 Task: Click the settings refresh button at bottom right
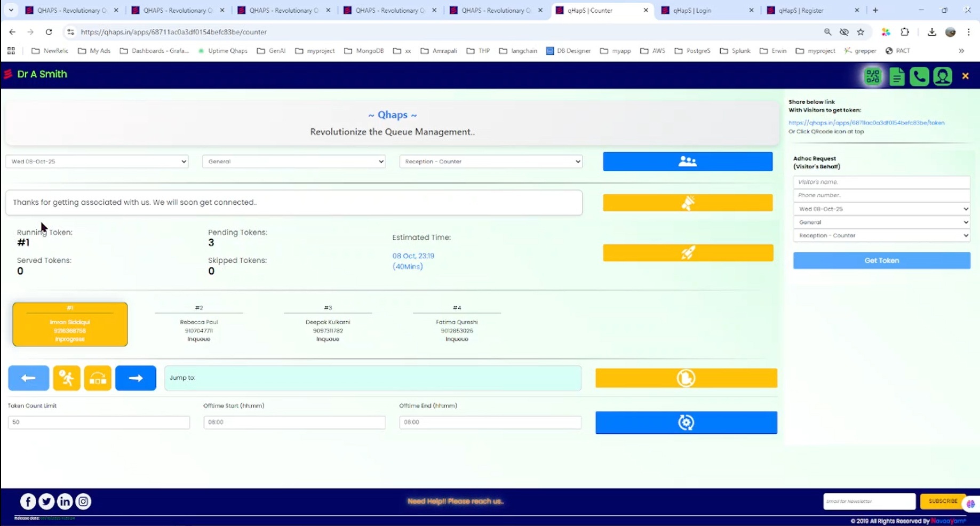686,422
